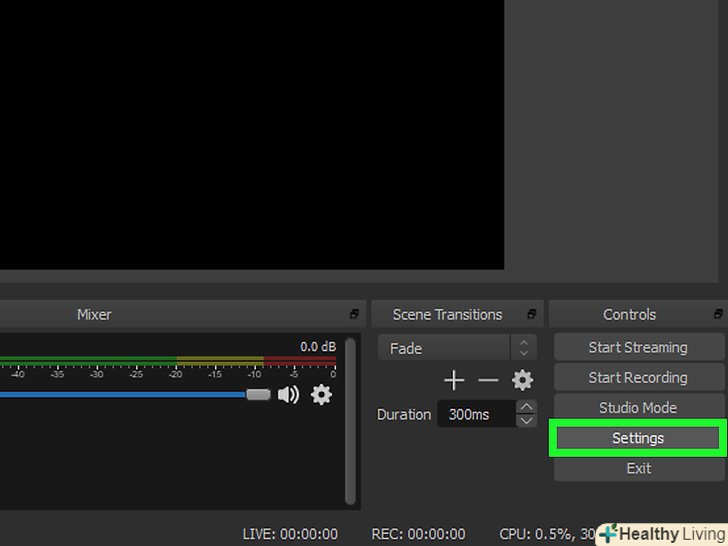Enable Studio Mode
Screen dimensions: 728x546
click(x=638, y=408)
